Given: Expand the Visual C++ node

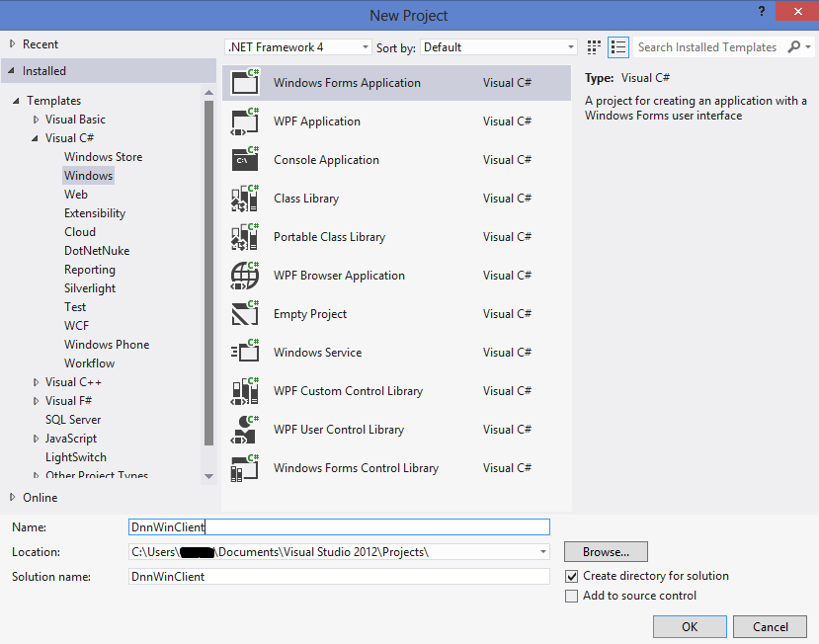Looking at the screenshot, I should pos(36,382).
